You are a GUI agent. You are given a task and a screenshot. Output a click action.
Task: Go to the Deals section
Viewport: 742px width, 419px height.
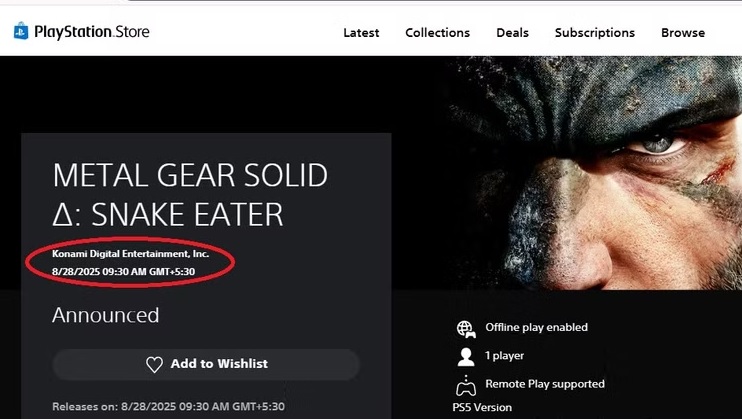coord(512,33)
